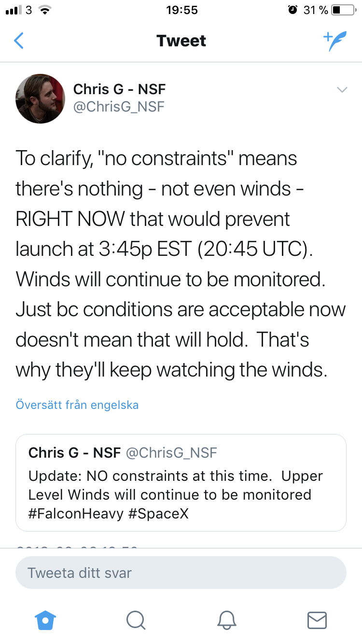Tap the 19:55 clock in status bar
362x644 pixels.
(x=181, y=10)
